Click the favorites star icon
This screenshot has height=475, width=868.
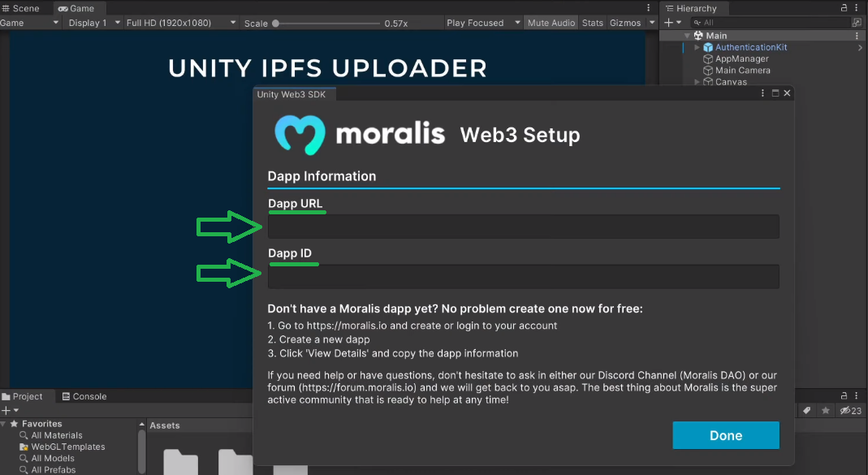[826, 410]
